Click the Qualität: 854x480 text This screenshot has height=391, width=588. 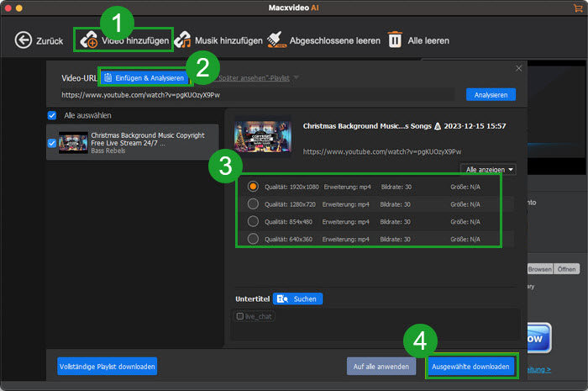pyautogui.click(x=288, y=222)
